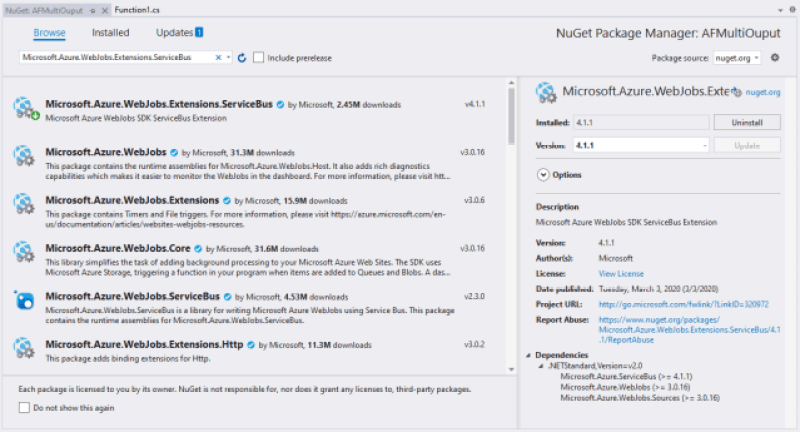Click the Update button

coord(747,145)
